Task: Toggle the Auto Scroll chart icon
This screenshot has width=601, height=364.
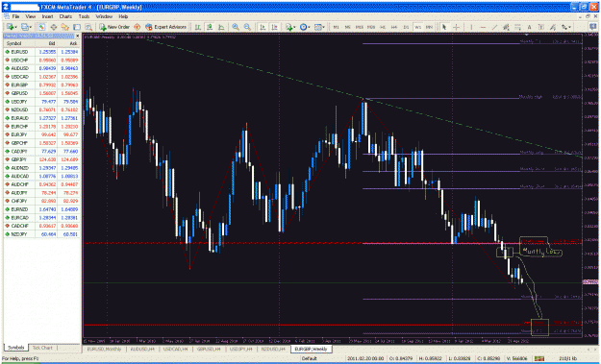Action: (x=263, y=27)
